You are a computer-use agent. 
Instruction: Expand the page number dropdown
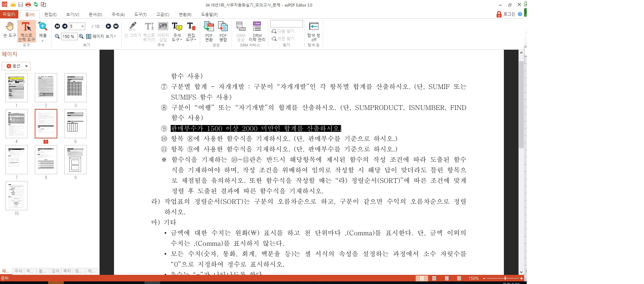pos(83,26)
